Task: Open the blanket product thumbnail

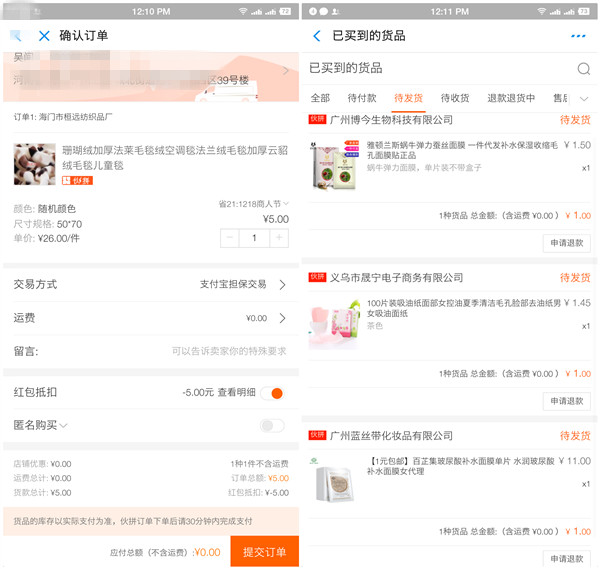Action: coord(34,164)
